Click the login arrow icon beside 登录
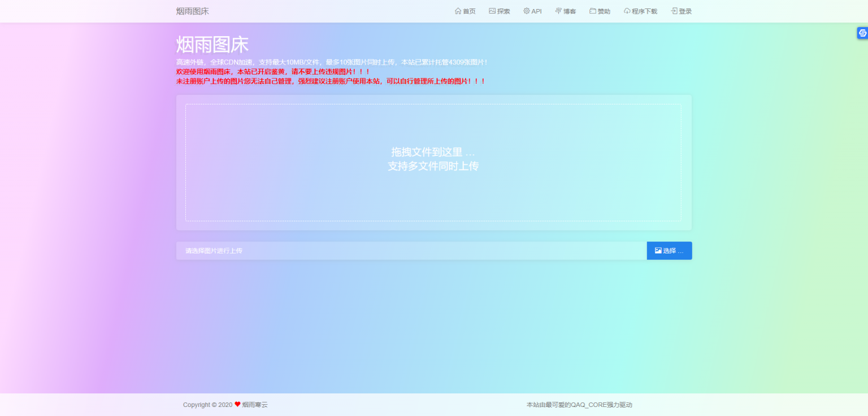This screenshot has width=868, height=416. [674, 11]
